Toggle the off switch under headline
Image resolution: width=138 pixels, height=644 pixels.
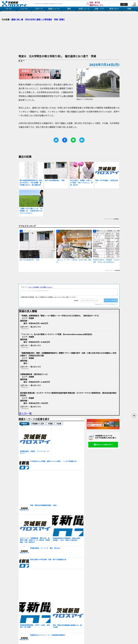pyautogui.click(x=22, y=61)
